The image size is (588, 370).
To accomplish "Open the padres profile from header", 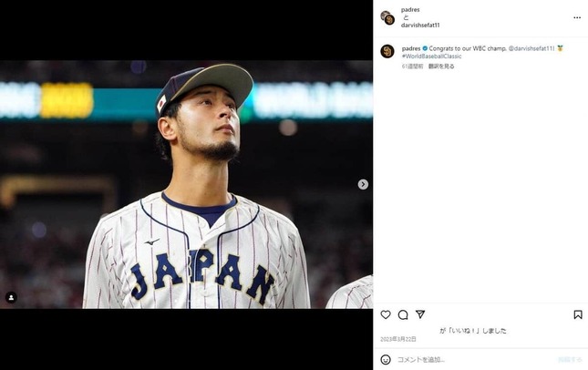I will click(411, 9).
